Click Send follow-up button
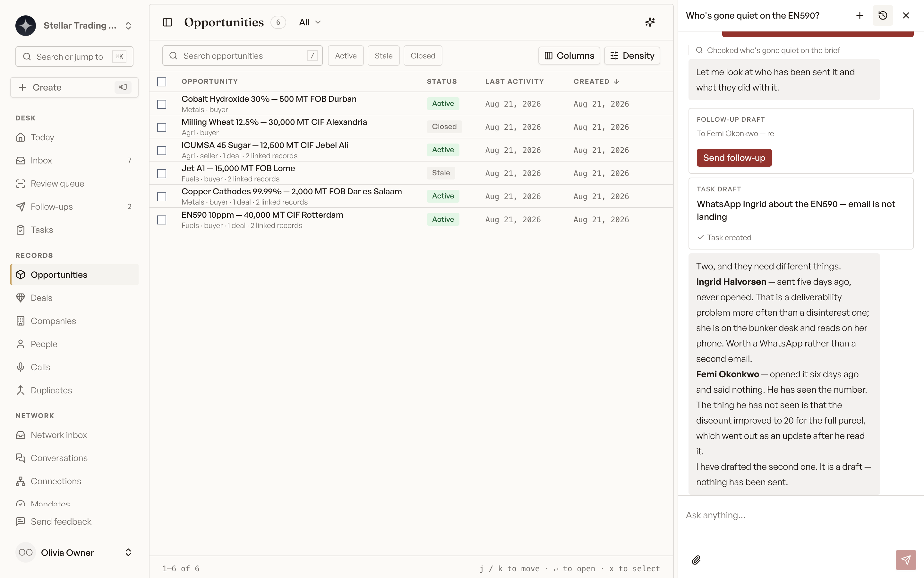 [x=734, y=157]
